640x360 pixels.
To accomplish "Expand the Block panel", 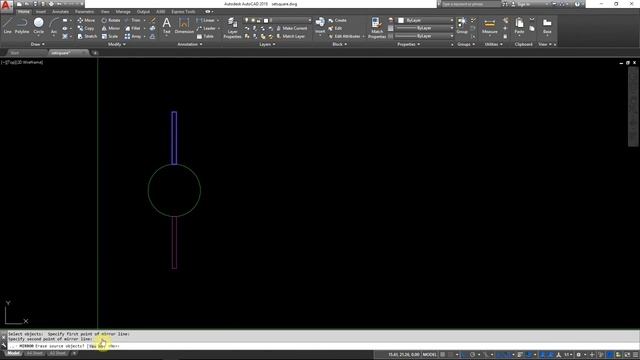I will [x=340, y=44].
